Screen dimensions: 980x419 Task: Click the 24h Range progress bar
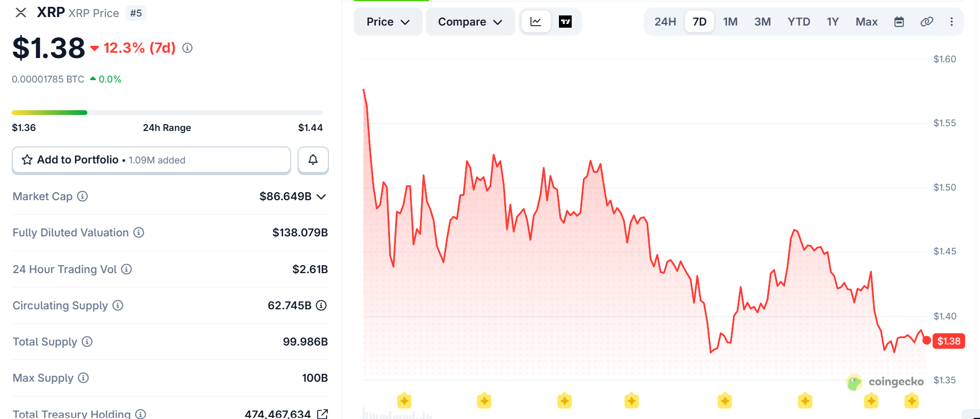(167, 113)
